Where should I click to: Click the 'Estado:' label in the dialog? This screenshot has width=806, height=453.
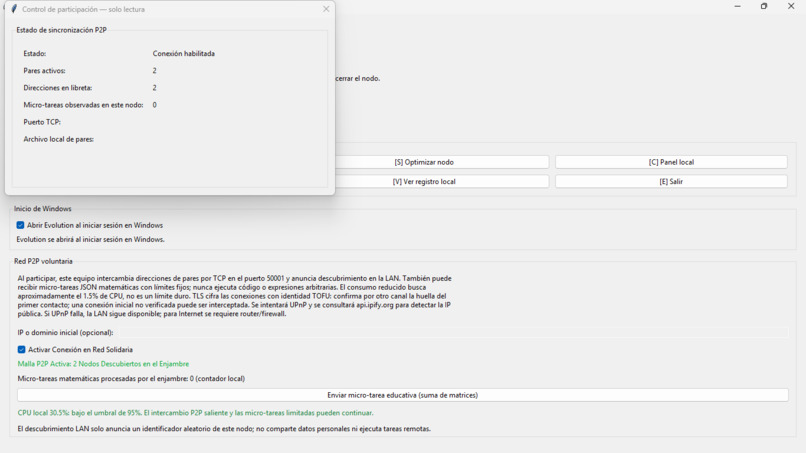point(34,53)
